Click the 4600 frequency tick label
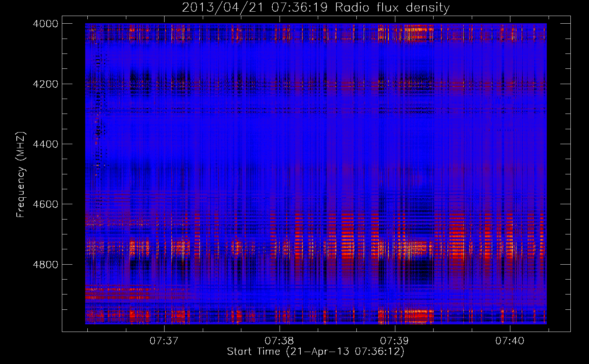 [46, 204]
